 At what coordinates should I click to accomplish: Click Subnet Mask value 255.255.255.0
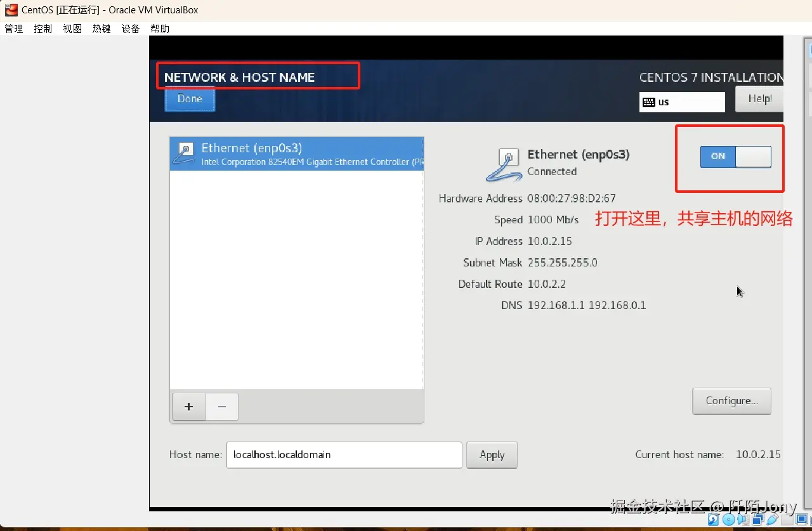563,263
